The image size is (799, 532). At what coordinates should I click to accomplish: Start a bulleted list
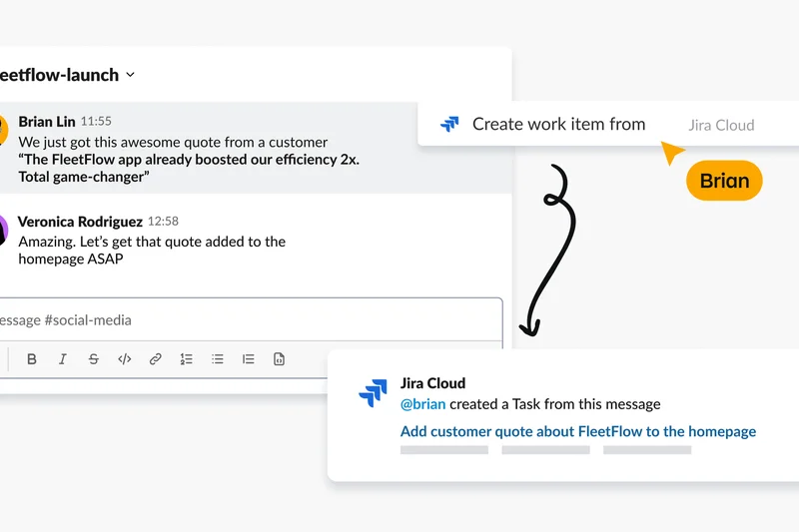(x=218, y=359)
